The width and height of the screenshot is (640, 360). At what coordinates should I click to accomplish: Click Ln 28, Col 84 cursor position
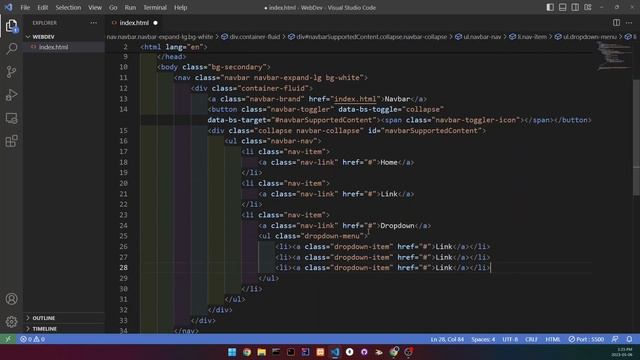[x=447, y=339]
